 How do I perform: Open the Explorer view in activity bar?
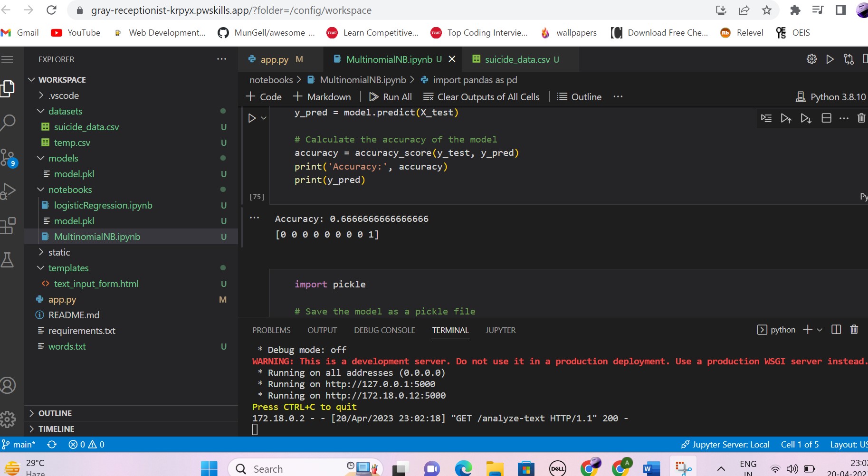(8, 88)
